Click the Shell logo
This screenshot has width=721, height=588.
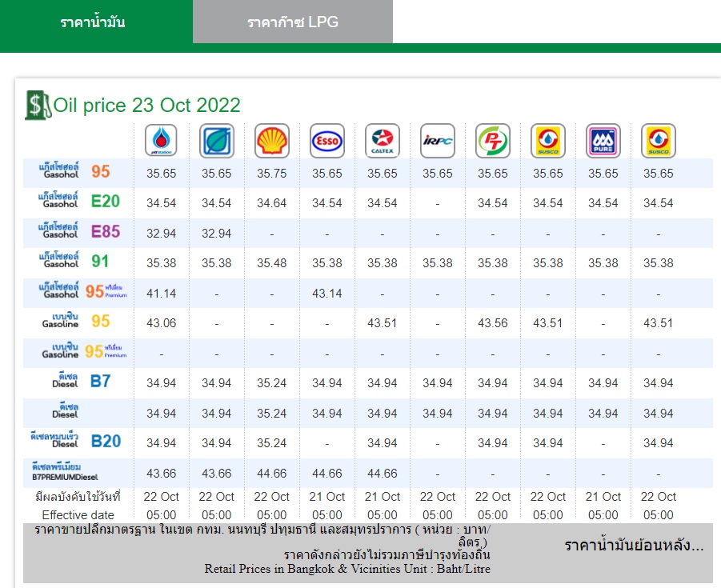click(272, 140)
